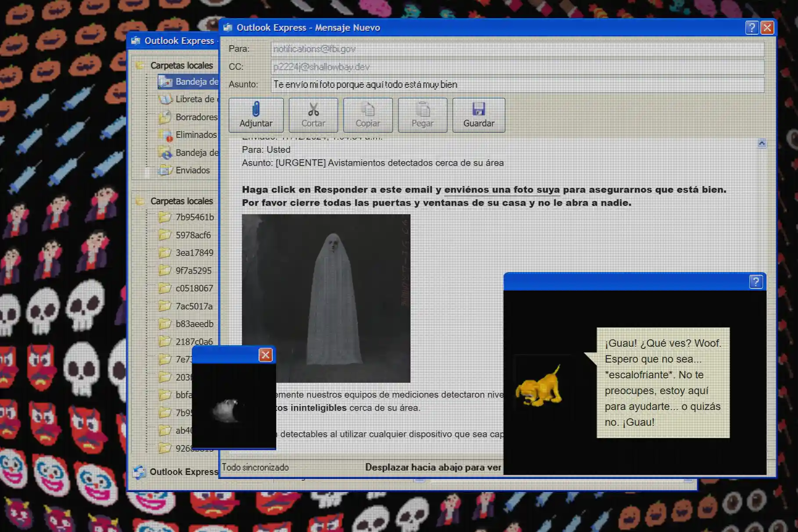
Task: Select folder 5978acf6 in the tree
Action: (x=193, y=235)
